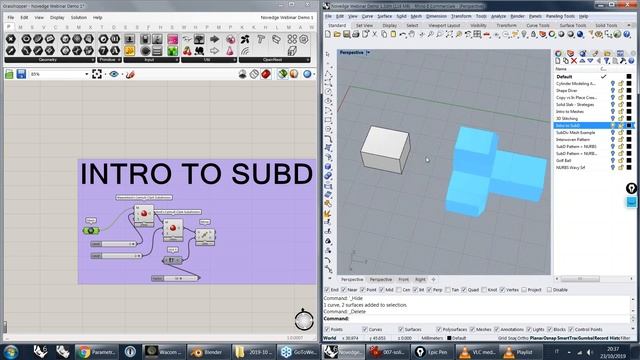Enable the Cen osnap checkbox
The image size is (640, 360).
pyautogui.click(x=399, y=290)
